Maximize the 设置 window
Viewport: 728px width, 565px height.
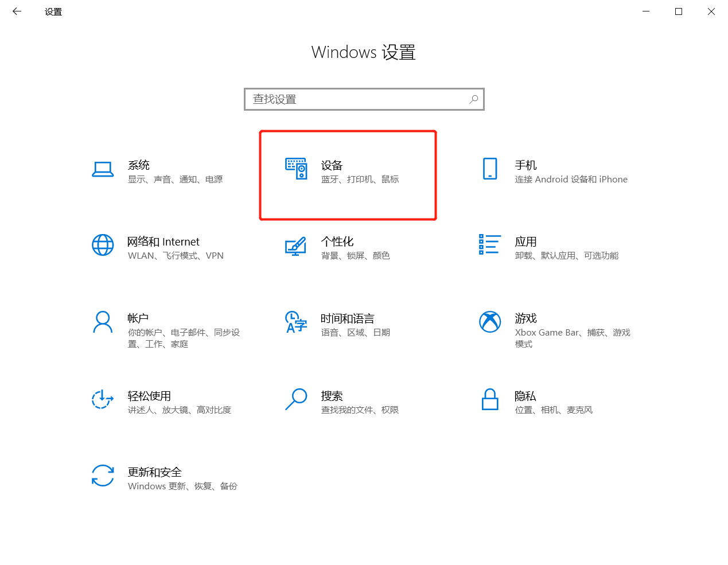pos(679,11)
